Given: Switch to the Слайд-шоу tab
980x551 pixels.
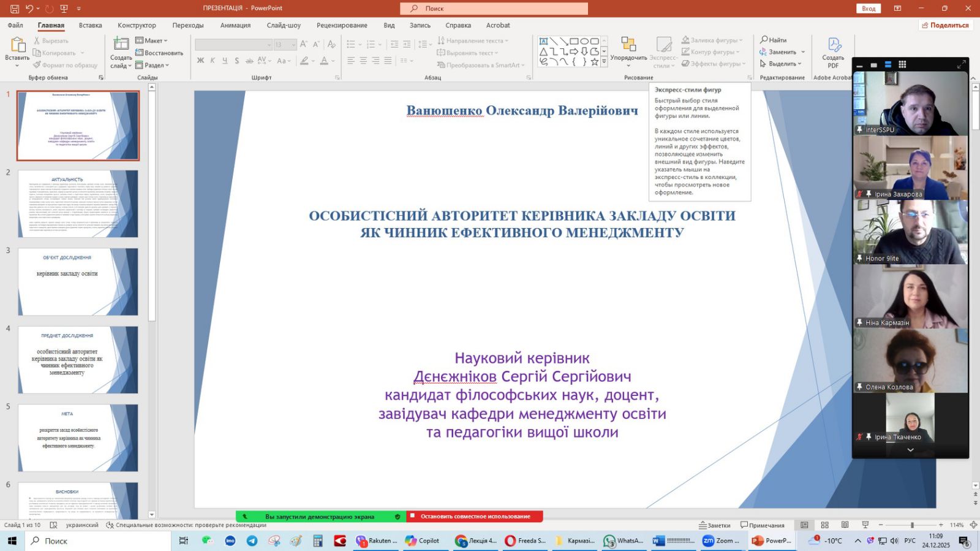Looking at the screenshot, I should pyautogui.click(x=284, y=25).
